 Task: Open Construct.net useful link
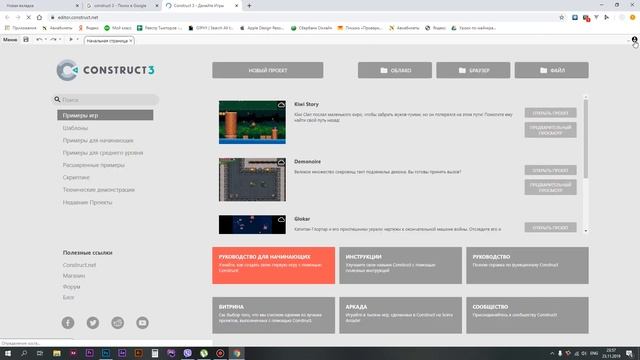(79, 265)
